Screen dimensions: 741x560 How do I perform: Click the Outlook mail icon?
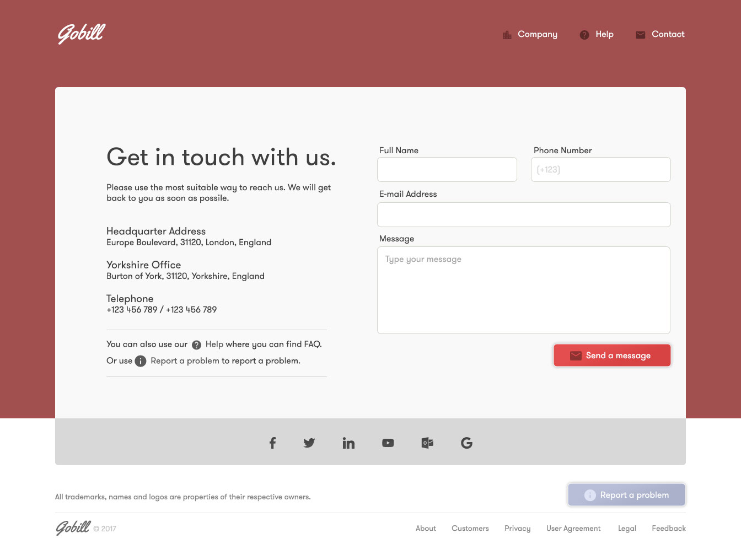click(x=427, y=443)
